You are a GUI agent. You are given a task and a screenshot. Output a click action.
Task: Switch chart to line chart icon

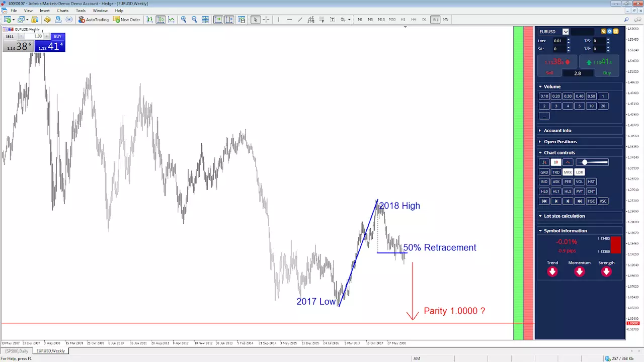click(x=172, y=20)
